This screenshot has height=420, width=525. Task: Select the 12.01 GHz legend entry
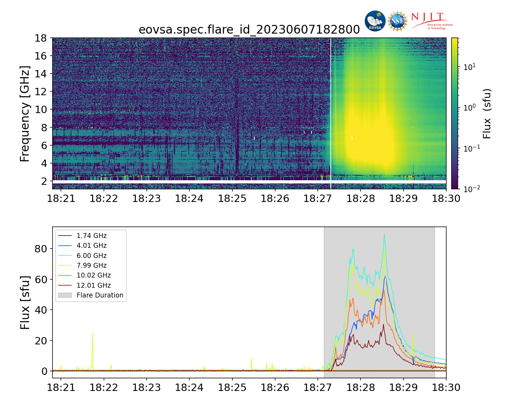click(x=84, y=285)
